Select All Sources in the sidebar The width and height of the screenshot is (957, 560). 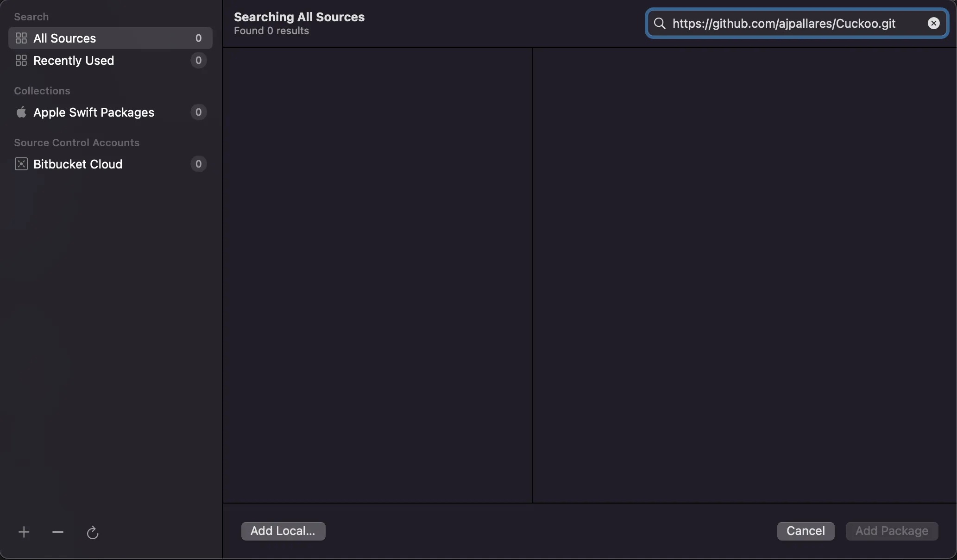[65, 38]
